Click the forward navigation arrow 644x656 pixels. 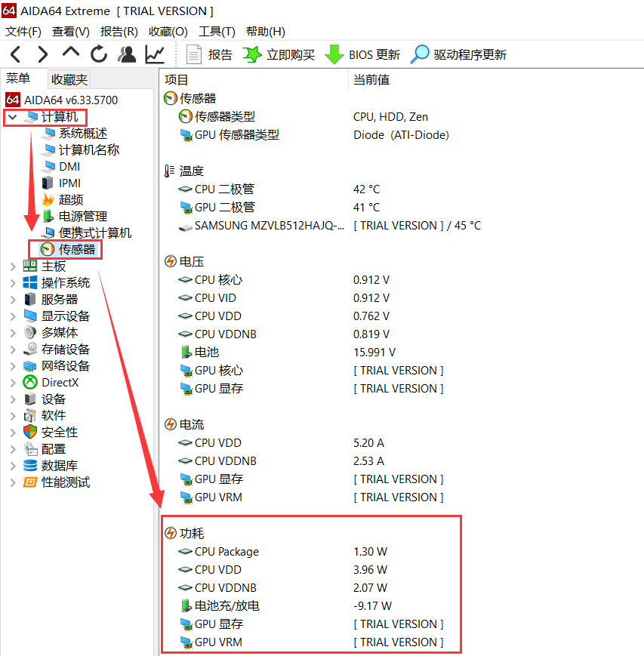tap(43, 54)
